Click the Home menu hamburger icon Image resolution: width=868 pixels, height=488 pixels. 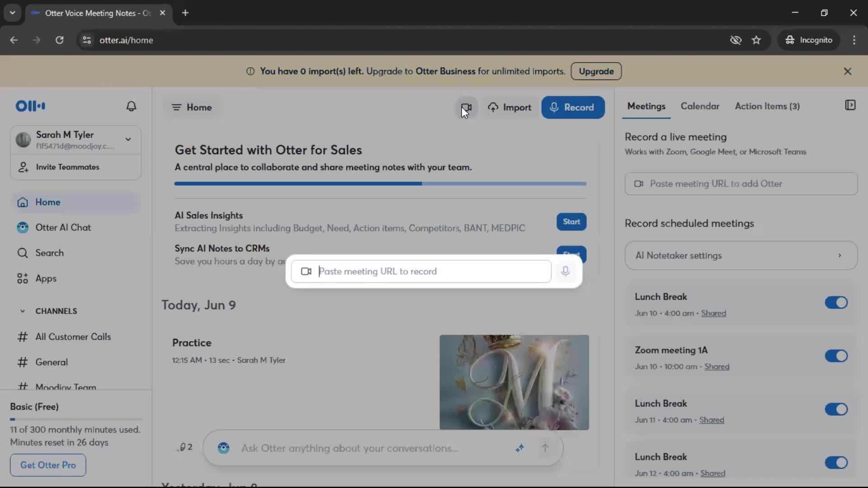pos(176,108)
